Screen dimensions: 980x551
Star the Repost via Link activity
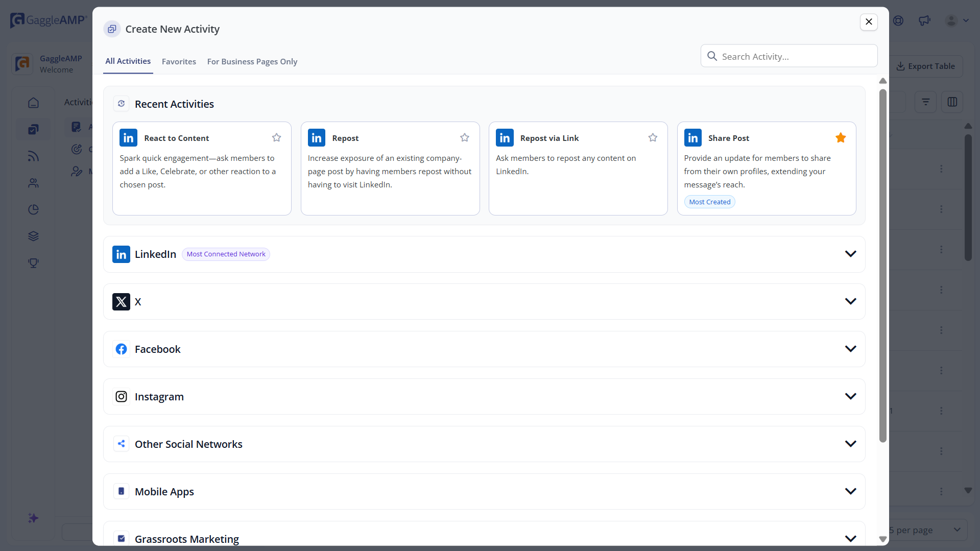[653, 137]
